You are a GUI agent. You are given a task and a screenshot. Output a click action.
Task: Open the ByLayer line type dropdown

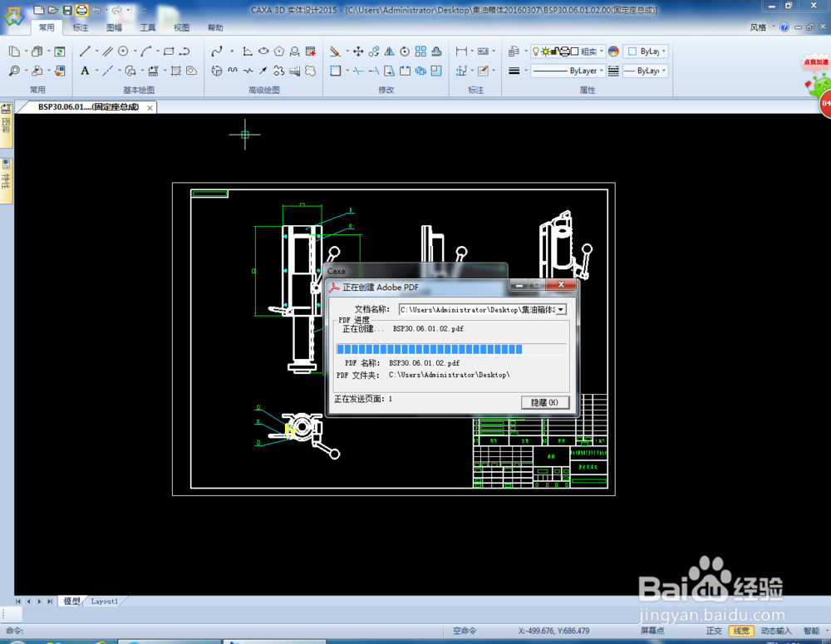click(x=568, y=71)
